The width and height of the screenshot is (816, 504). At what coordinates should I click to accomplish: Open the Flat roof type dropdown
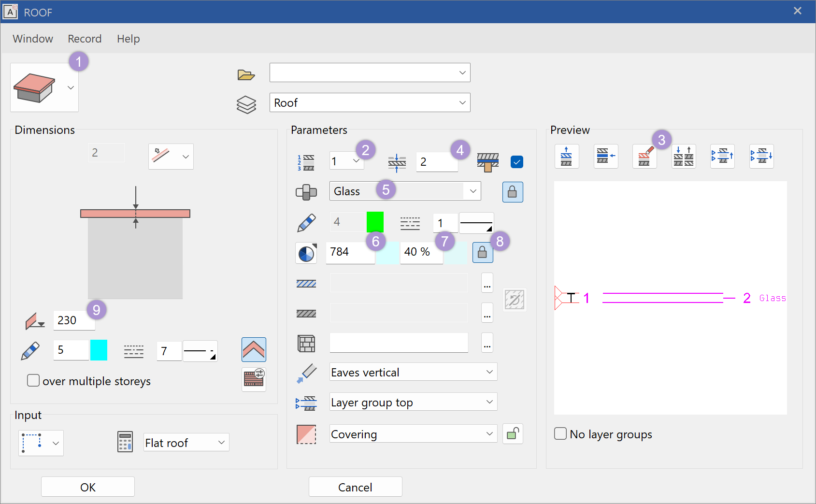point(221,443)
